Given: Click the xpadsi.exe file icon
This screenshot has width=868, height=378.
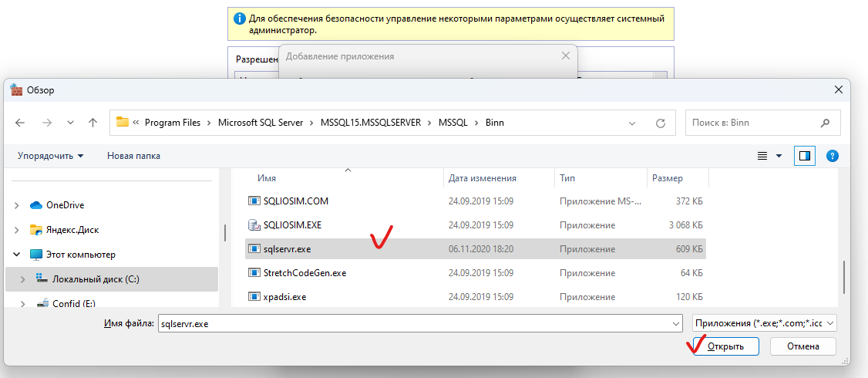Looking at the screenshot, I should [254, 296].
